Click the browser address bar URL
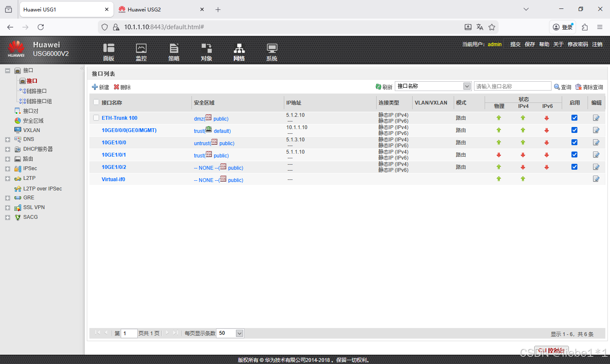Viewport: 610px width, 364px height. tap(164, 27)
